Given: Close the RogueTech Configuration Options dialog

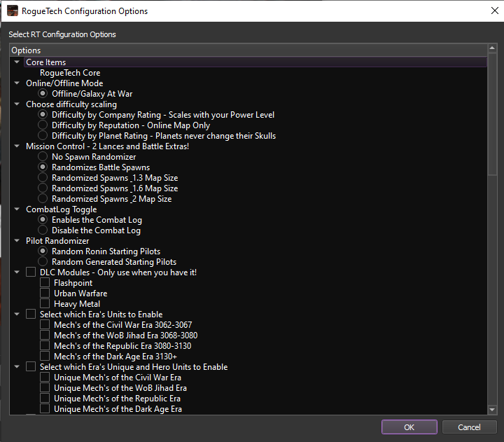Looking at the screenshot, I should 495,11.
